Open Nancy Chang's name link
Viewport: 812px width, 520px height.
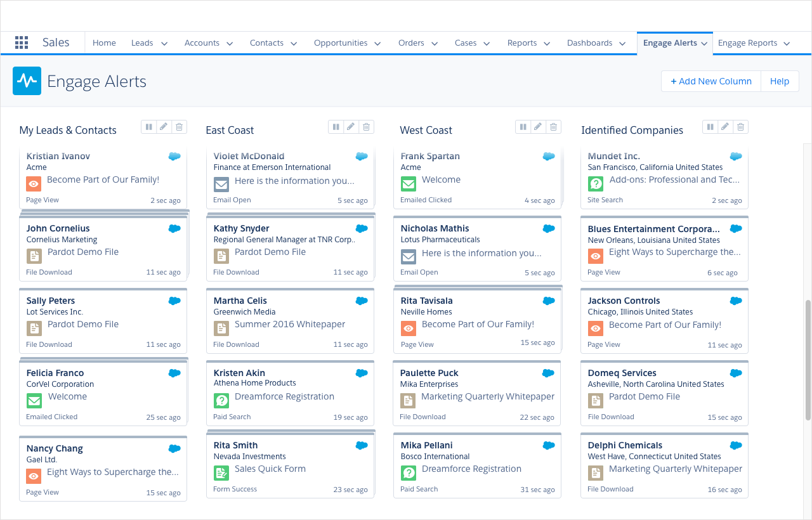click(x=55, y=448)
